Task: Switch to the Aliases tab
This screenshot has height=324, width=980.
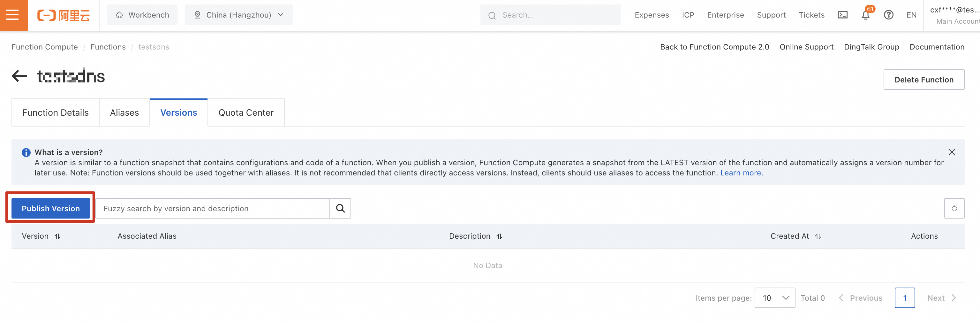Action: point(124,113)
